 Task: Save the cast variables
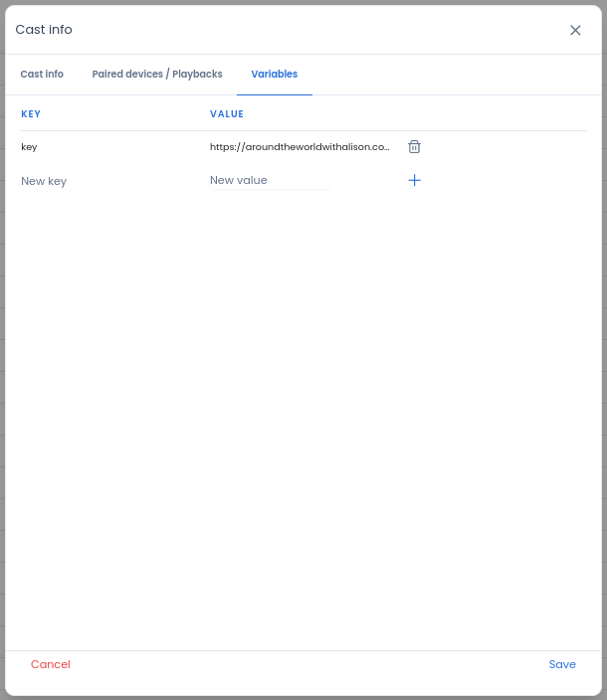pos(562,664)
